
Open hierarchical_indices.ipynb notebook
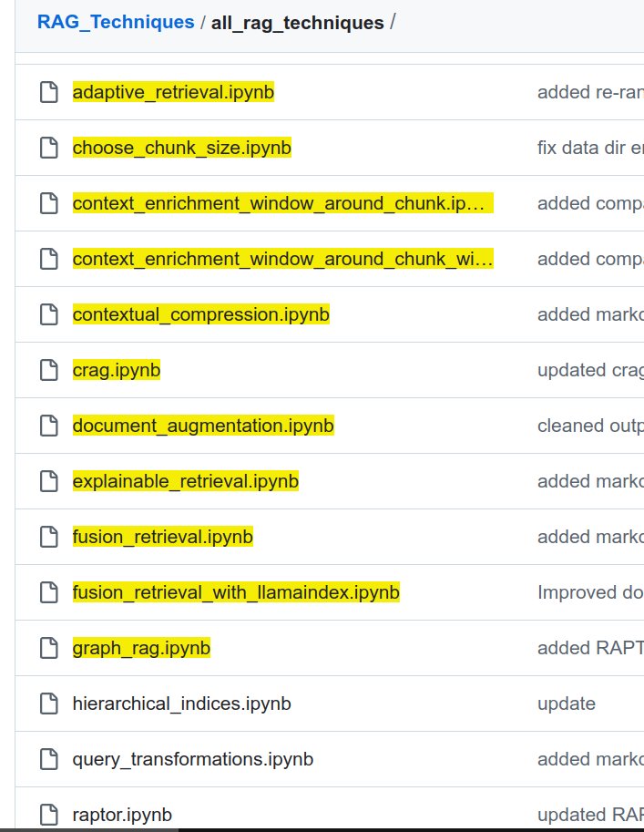click(x=182, y=704)
